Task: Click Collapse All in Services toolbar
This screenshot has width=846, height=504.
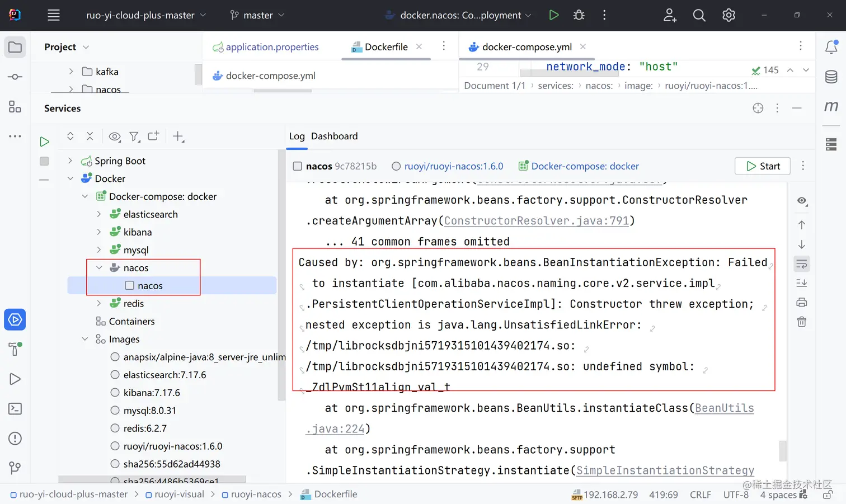Action: coord(90,136)
